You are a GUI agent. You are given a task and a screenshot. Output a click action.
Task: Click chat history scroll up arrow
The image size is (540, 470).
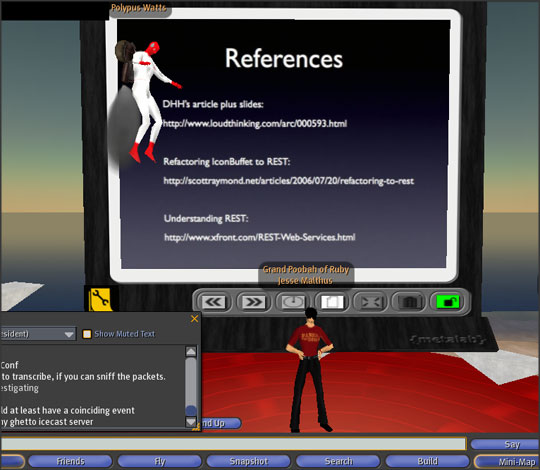(191, 351)
